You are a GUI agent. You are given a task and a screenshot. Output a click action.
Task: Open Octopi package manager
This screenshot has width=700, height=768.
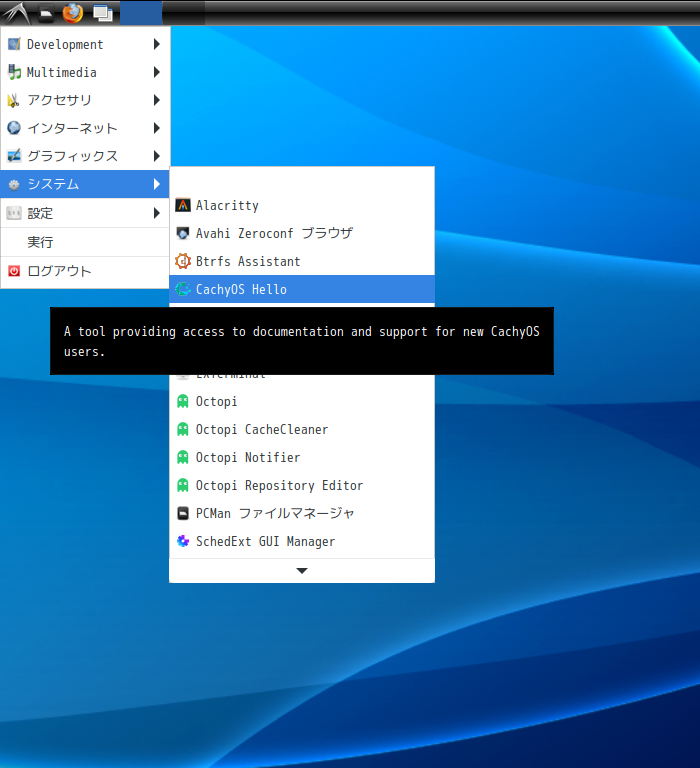[x=302, y=401]
